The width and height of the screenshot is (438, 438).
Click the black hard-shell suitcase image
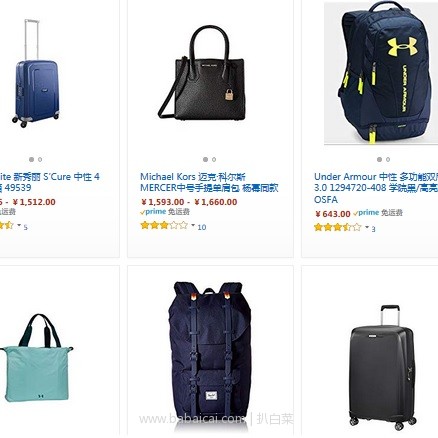[383, 367]
